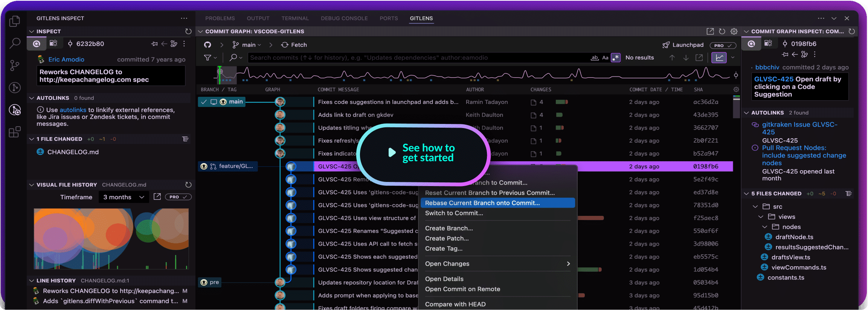Select the draftsView.ts file
Image resolution: width=868 pixels, height=310 pixels.
(790, 257)
